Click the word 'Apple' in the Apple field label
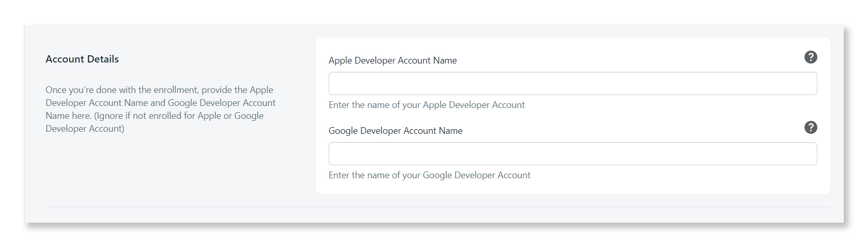Viewport: 868px width, 248px height. [340, 60]
